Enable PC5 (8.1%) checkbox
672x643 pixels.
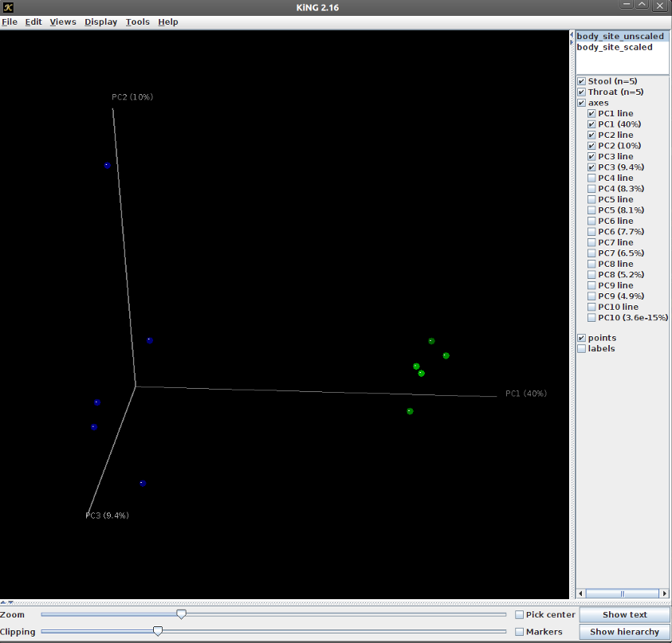(x=591, y=210)
